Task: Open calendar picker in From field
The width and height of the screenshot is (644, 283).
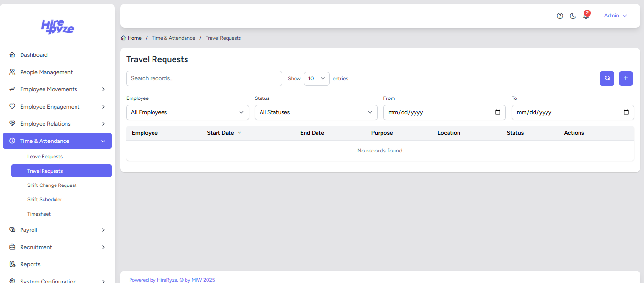Action: point(498,112)
